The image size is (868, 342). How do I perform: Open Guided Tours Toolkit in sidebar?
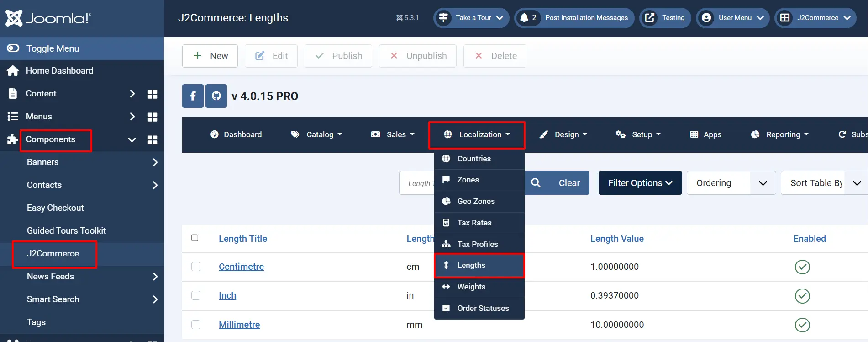coord(66,231)
